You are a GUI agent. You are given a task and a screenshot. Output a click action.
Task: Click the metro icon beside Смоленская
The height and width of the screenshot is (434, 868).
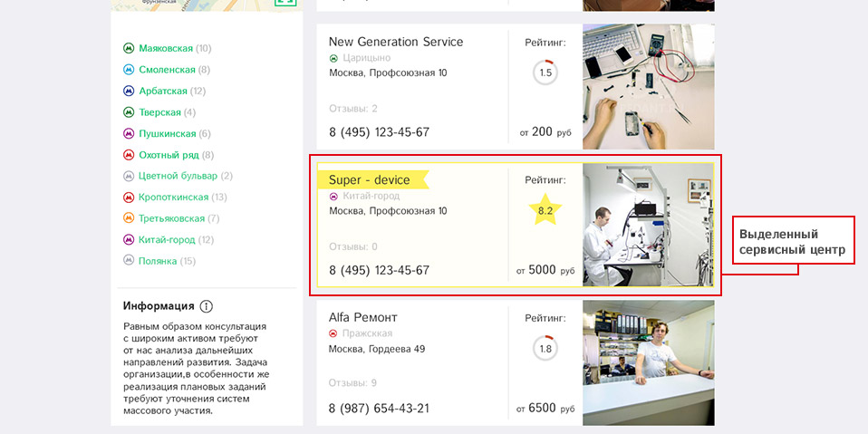click(129, 70)
